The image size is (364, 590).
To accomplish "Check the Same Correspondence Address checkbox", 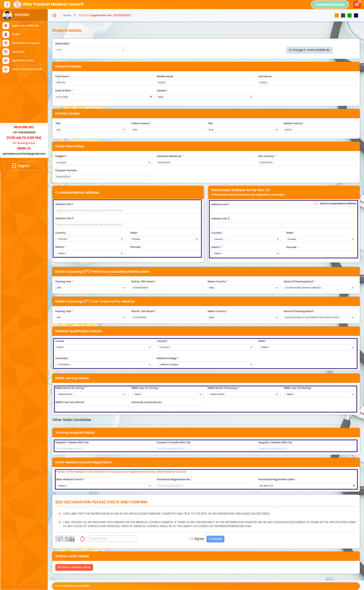I will click(x=316, y=203).
